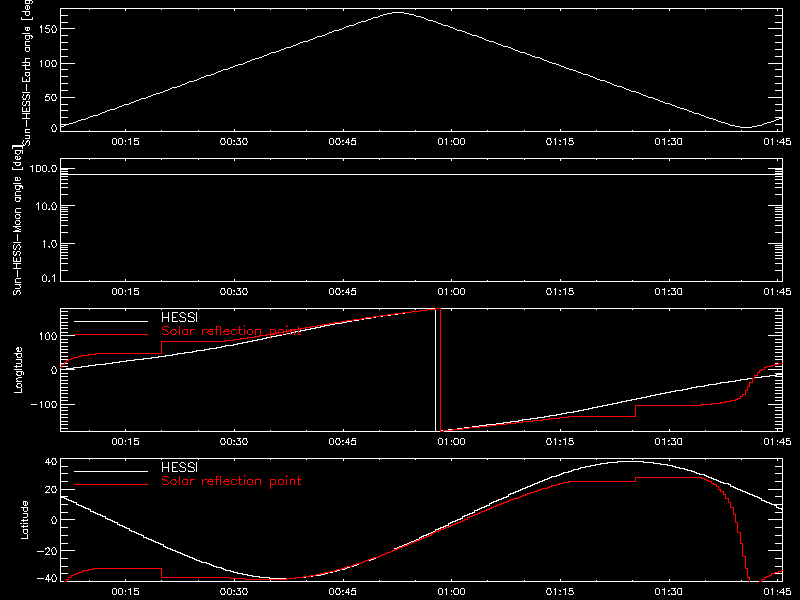Click the -20 tick on Latitude axis
Screen dimensions: 800x600
(x=47, y=551)
